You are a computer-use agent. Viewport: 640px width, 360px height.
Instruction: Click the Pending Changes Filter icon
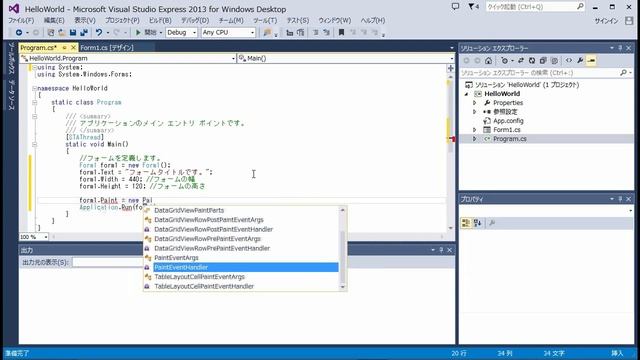pyautogui.click(x=504, y=60)
